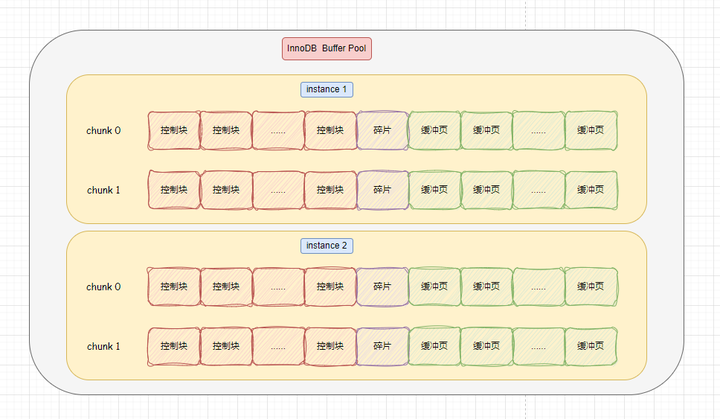Select green ellipsis box in instance 2 chunk 1
The width and height of the screenshot is (720, 419).
(539, 346)
